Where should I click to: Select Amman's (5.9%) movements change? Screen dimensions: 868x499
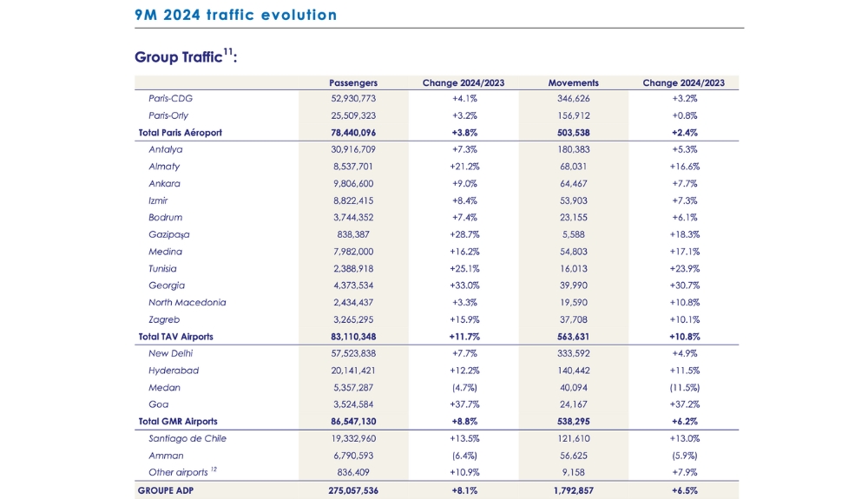tap(682, 456)
